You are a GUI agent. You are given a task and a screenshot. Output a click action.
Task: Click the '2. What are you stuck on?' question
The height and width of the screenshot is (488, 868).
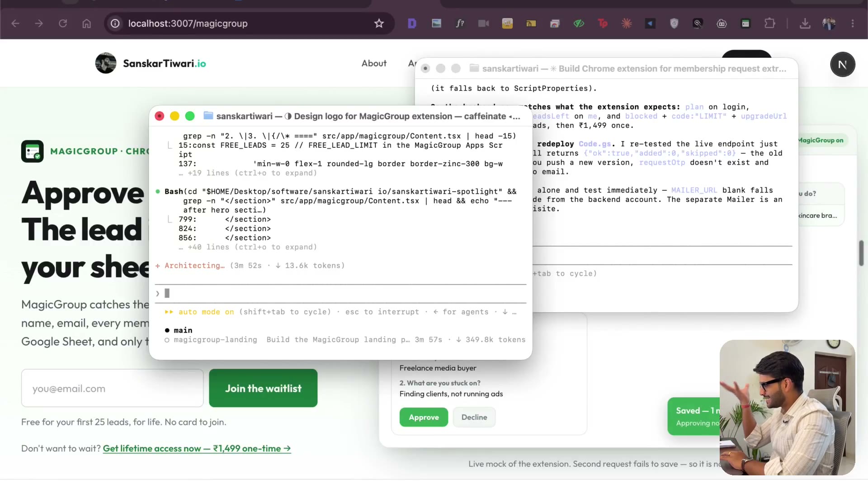click(440, 383)
